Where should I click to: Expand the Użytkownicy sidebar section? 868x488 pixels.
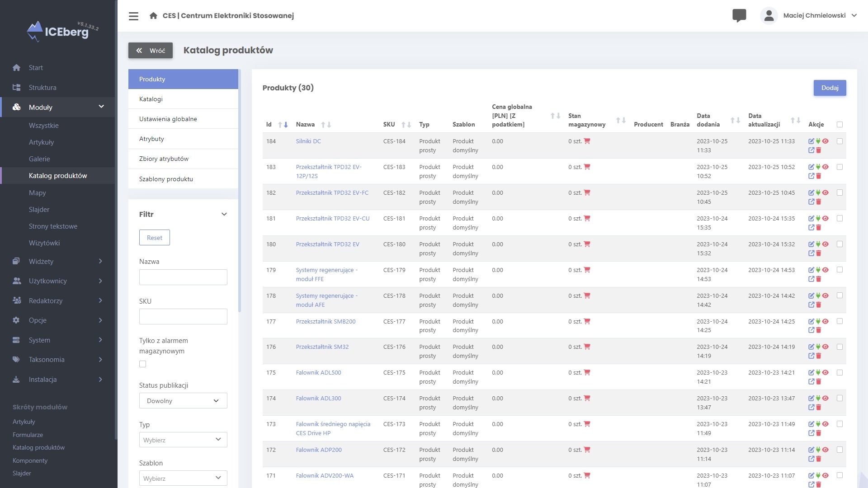(100, 281)
